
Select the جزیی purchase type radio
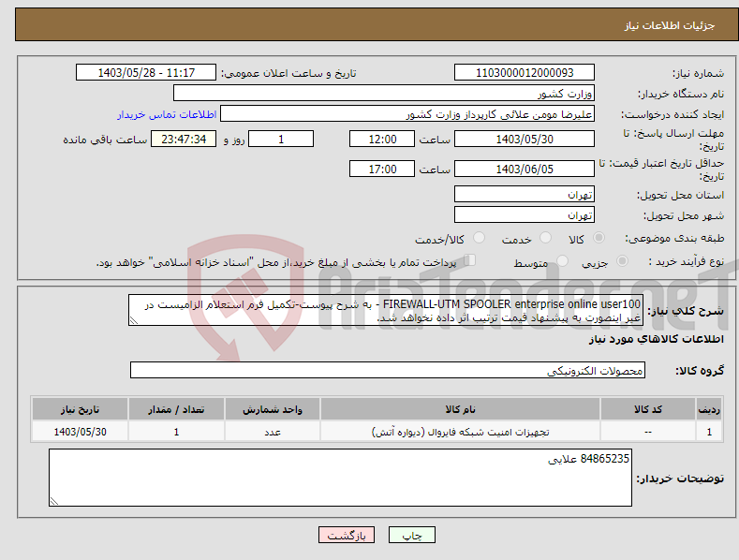[x=622, y=260]
